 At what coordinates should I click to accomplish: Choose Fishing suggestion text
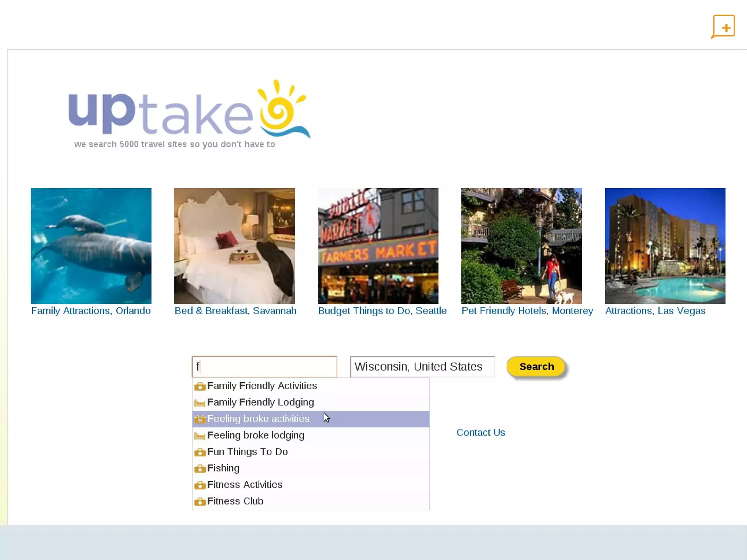click(x=223, y=468)
